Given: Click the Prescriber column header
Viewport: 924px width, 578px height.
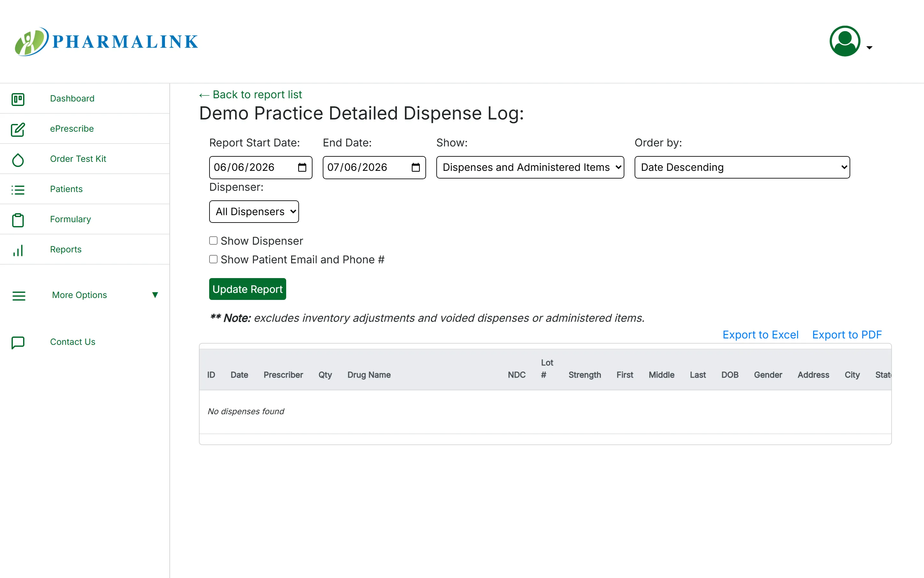Looking at the screenshot, I should point(283,375).
